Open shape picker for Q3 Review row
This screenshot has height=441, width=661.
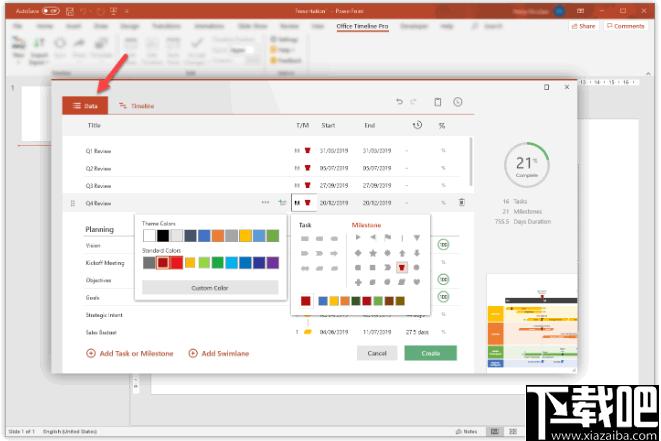coord(307,185)
